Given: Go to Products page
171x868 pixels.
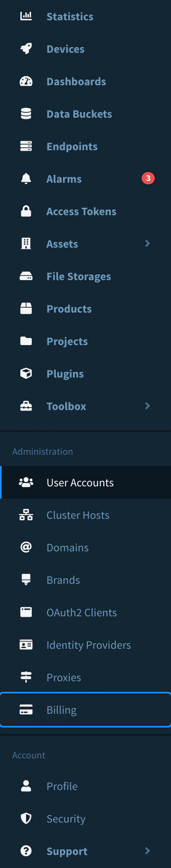Looking at the screenshot, I should 85,309.
